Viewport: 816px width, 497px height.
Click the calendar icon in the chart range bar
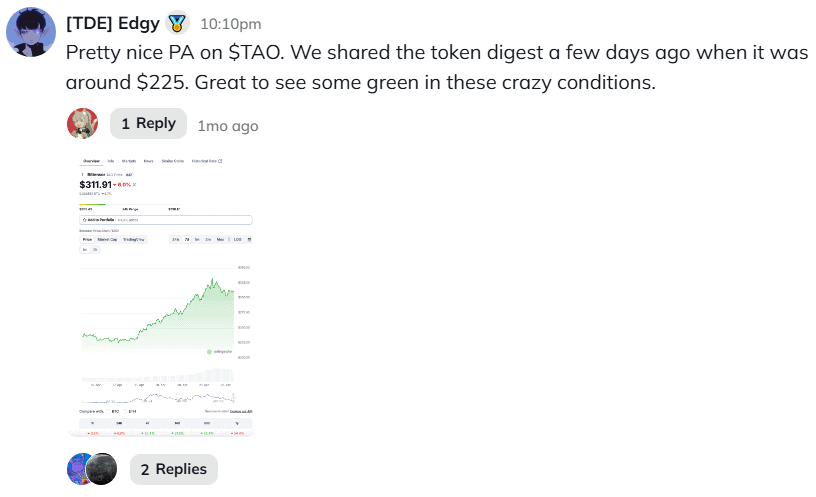point(249,239)
